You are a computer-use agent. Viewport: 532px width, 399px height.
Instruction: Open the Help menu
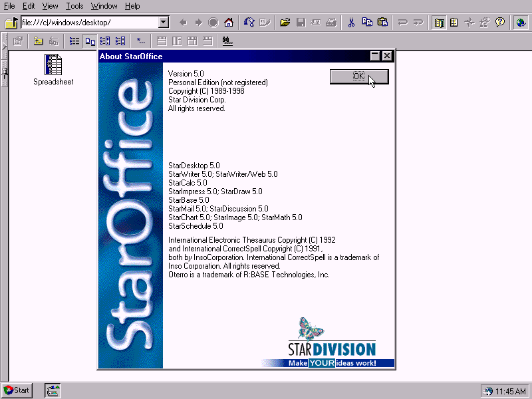coord(132,6)
